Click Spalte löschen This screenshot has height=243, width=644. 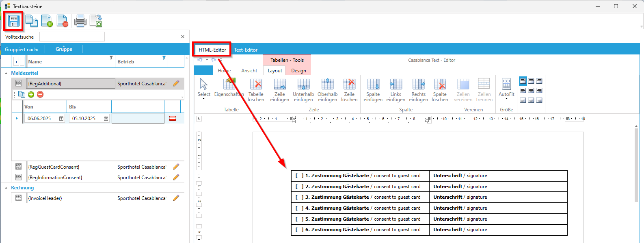pos(440,90)
